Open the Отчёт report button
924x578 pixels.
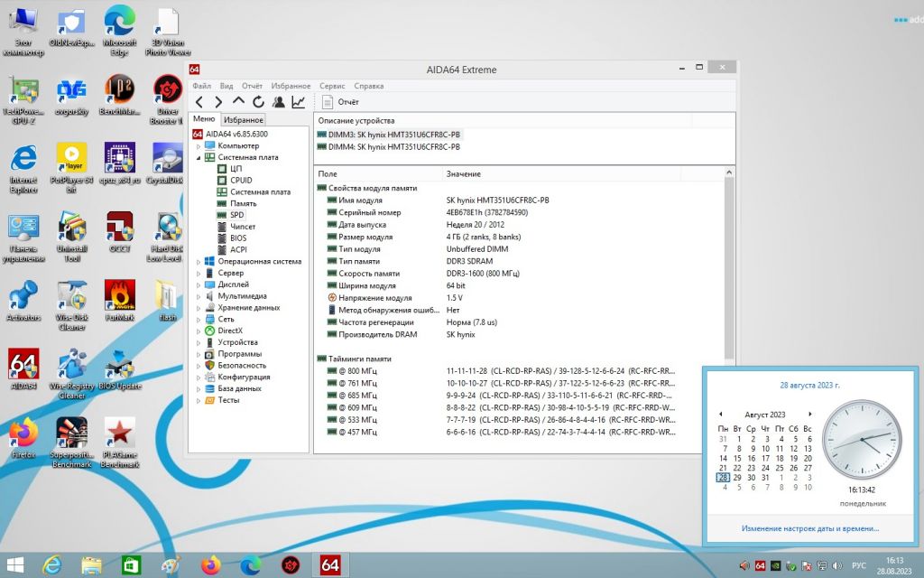(340, 102)
